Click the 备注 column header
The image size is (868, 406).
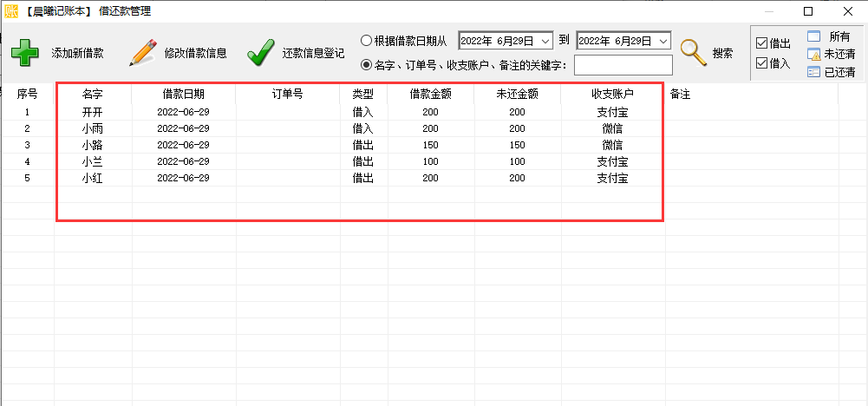click(x=680, y=95)
